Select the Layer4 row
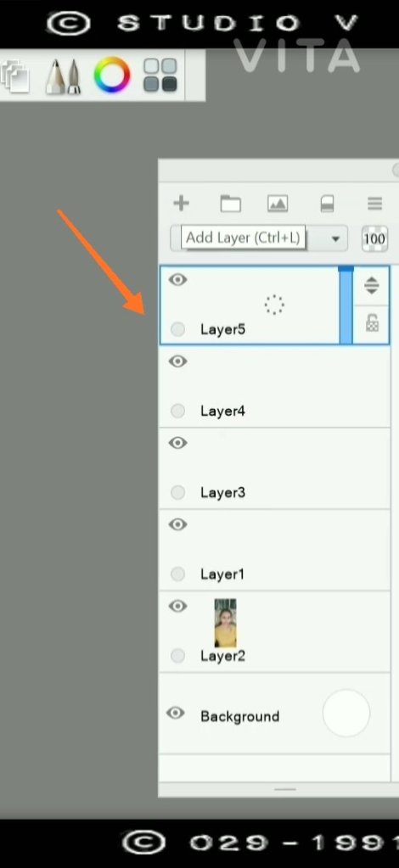This screenshot has width=399, height=868. pos(275,386)
